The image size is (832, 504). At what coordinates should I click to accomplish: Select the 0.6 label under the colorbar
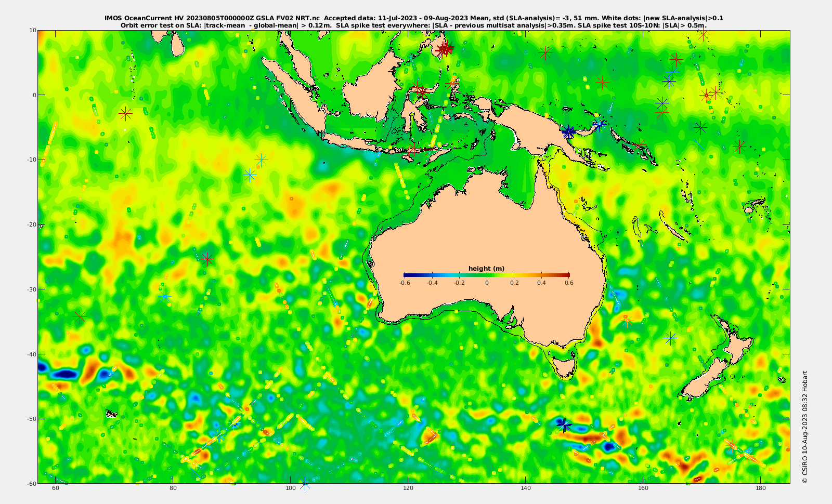569,283
